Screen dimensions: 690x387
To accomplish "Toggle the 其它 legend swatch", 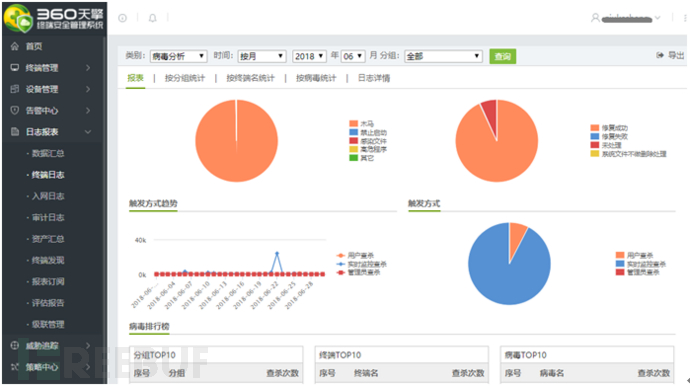I will click(x=353, y=158).
